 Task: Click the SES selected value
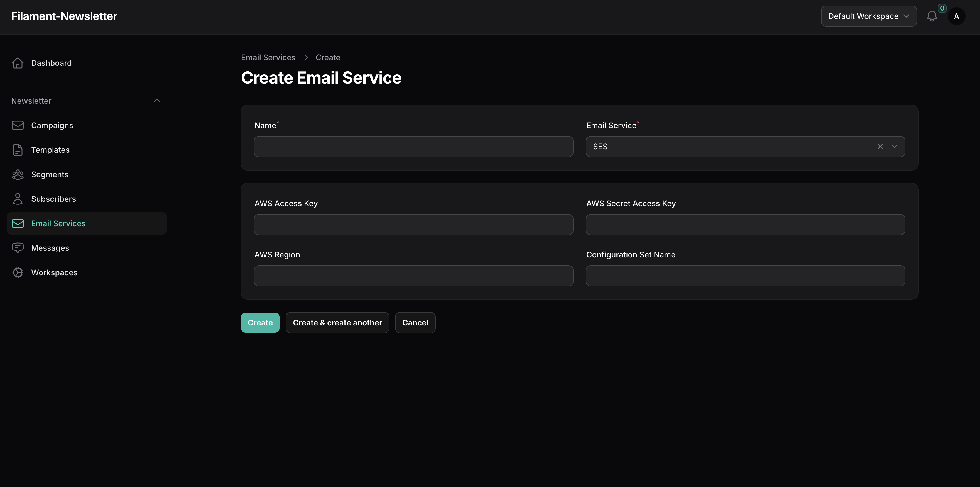(600, 147)
